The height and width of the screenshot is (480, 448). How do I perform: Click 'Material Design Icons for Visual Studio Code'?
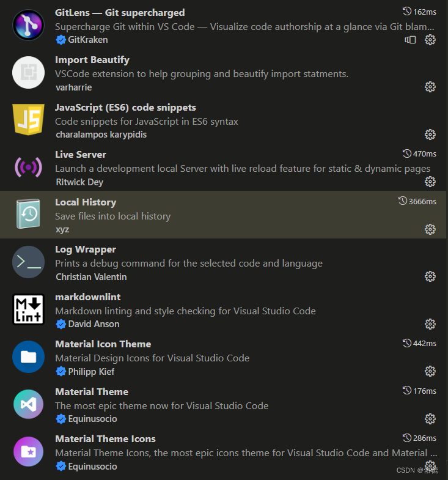click(152, 358)
